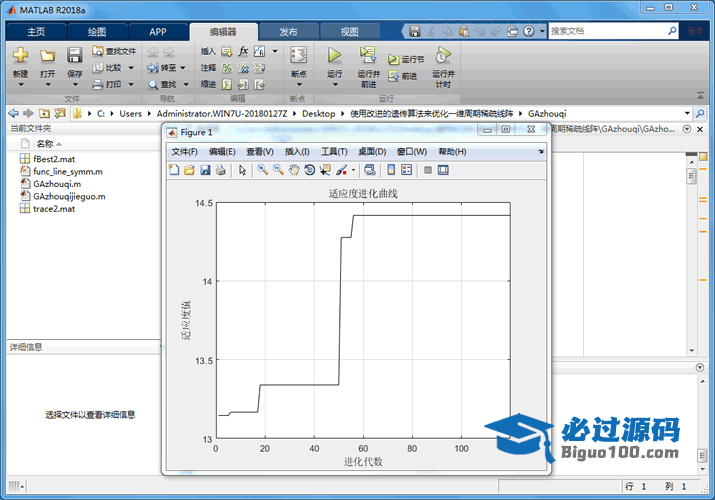715x500 pixels.
Task: Expand brush color dropdown in Figure 1
Action: click(353, 170)
